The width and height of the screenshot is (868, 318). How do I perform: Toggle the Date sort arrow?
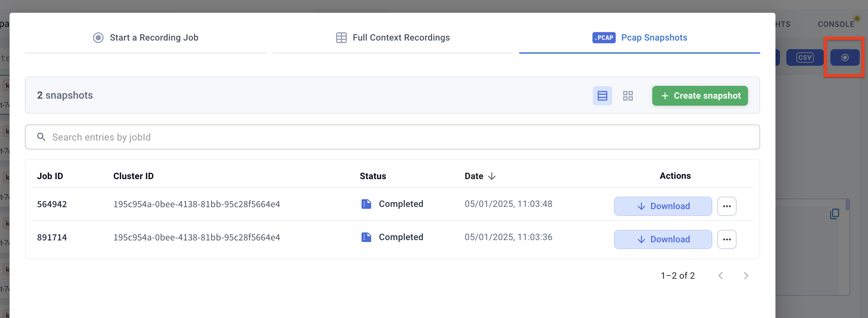tap(492, 176)
